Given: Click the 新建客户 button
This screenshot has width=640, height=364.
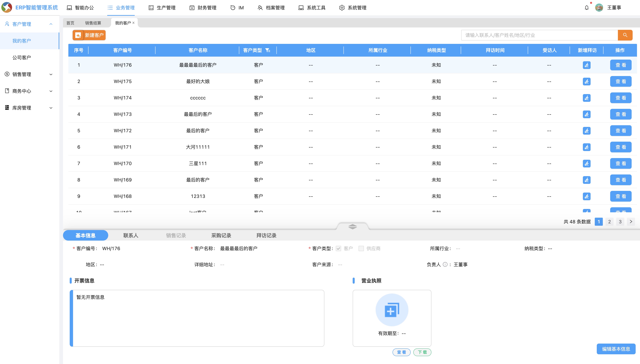Looking at the screenshot, I should pos(89,35).
